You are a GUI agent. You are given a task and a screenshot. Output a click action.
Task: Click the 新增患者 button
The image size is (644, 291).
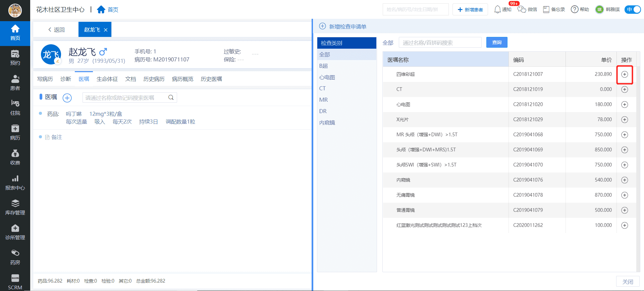[470, 9]
